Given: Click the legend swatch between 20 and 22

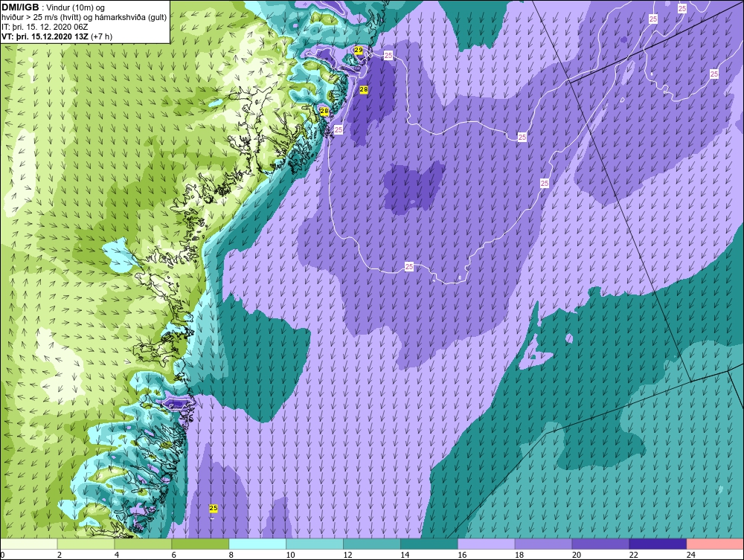Looking at the screenshot, I should pyautogui.click(x=600, y=544).
